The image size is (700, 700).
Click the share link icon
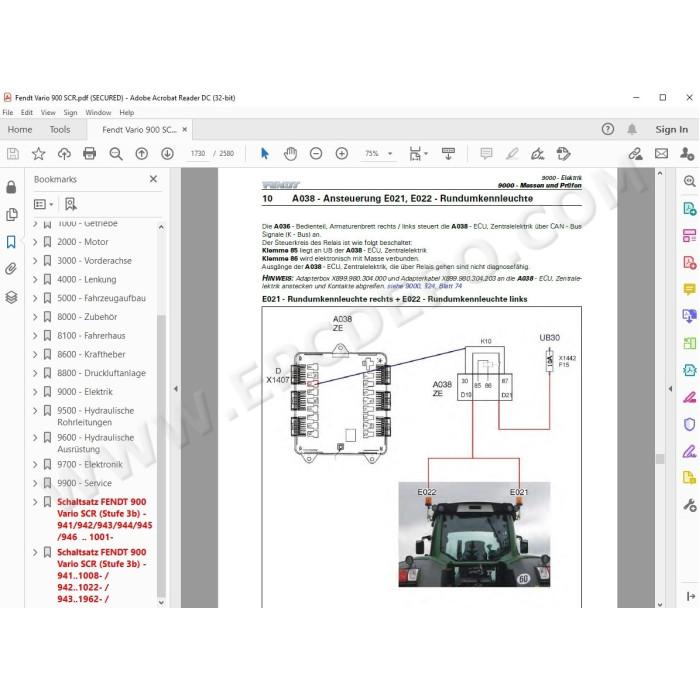tap(635, 154)
